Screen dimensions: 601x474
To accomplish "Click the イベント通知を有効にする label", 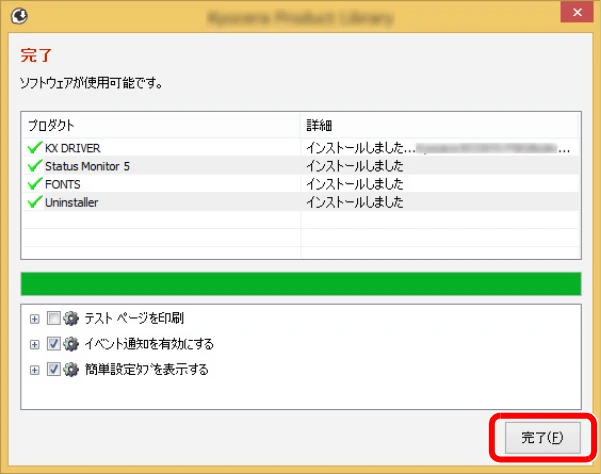I will [149, 344].
